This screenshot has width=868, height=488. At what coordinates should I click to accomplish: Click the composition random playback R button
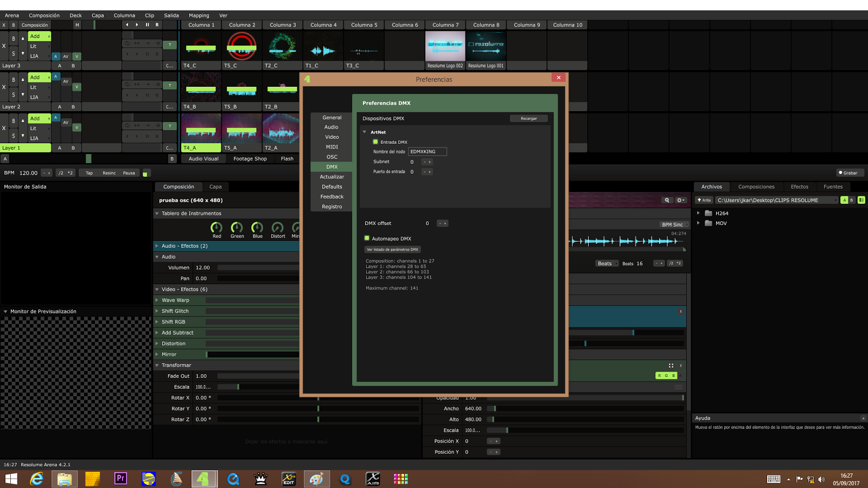click(157, 24)
